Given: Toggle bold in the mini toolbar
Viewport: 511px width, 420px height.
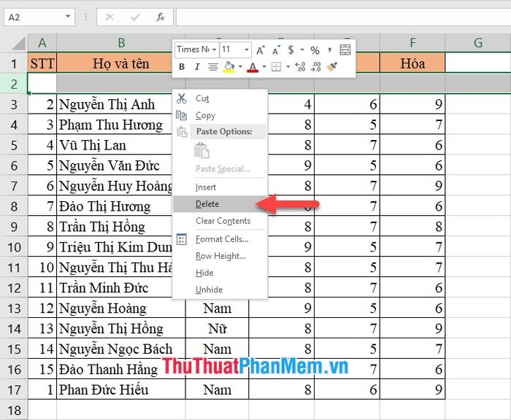Looking at the screenshot, I should [182, 67].
